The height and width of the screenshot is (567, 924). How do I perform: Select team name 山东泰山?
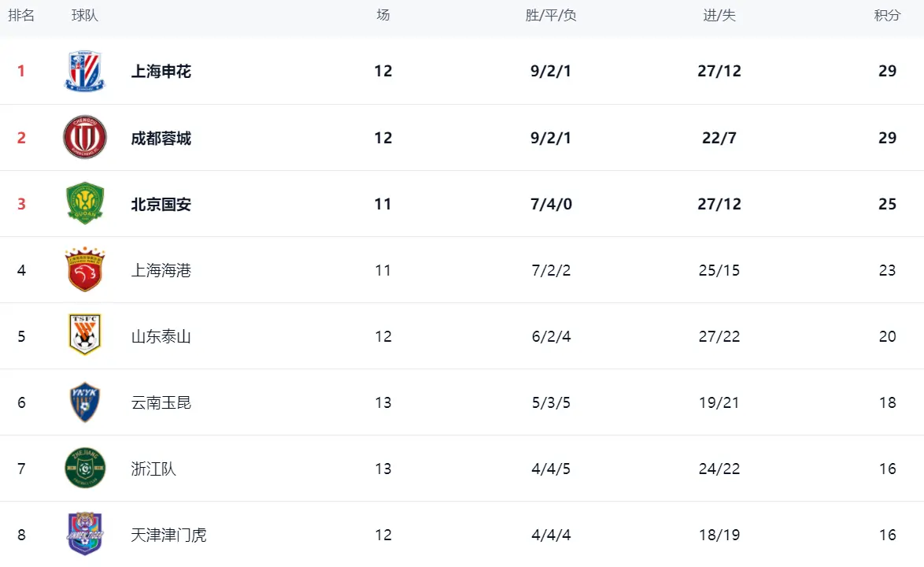[x=161, y=336]
